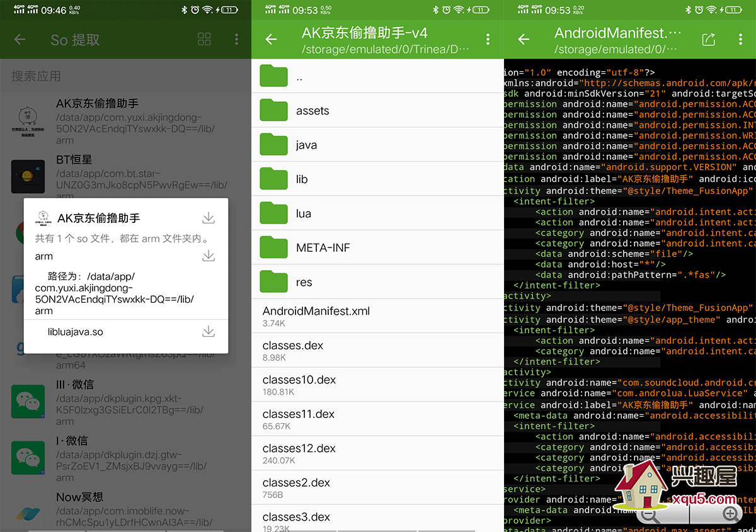Viewport: 756px width, 532px height.
Task: Tap the Bluetooth icon in So 提取 status bar
Action: tap(185, 10)
